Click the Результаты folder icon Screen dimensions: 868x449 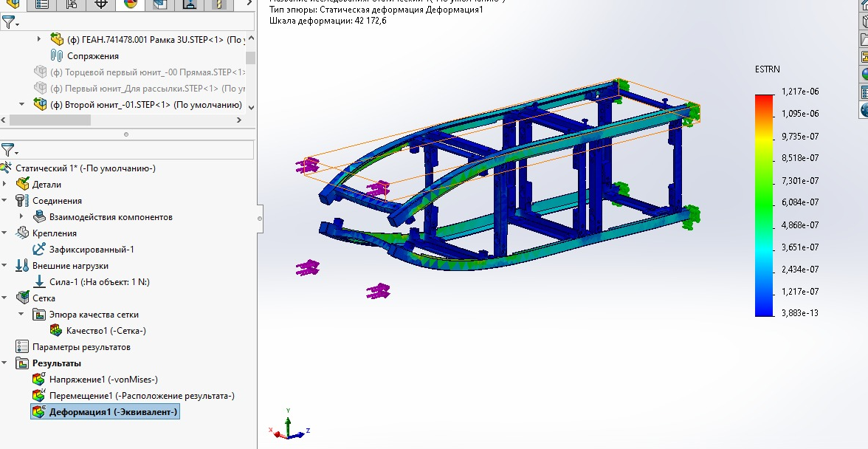click(x=23, y=363)
